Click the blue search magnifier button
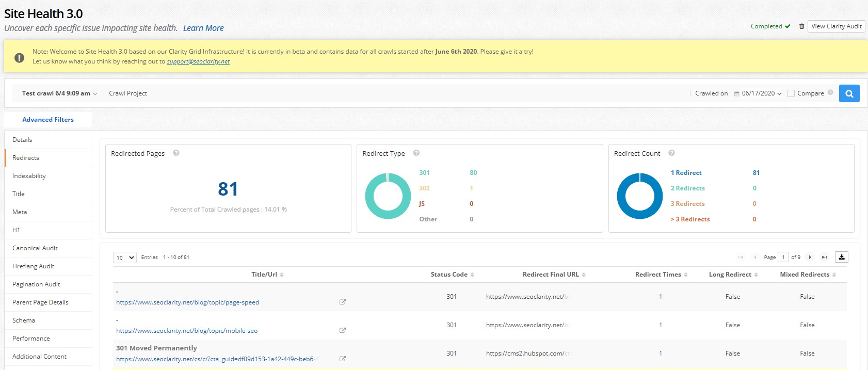The height and width of the screenshot is (370, 868). (x=849, y=93)
